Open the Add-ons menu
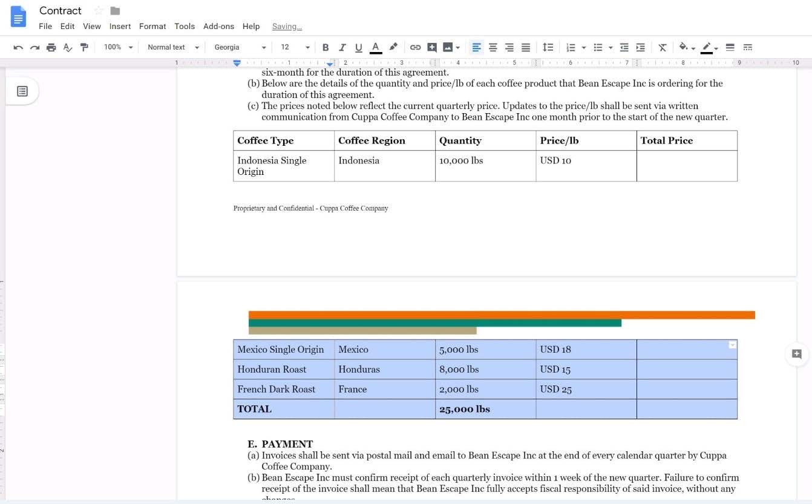 (218, 26)
